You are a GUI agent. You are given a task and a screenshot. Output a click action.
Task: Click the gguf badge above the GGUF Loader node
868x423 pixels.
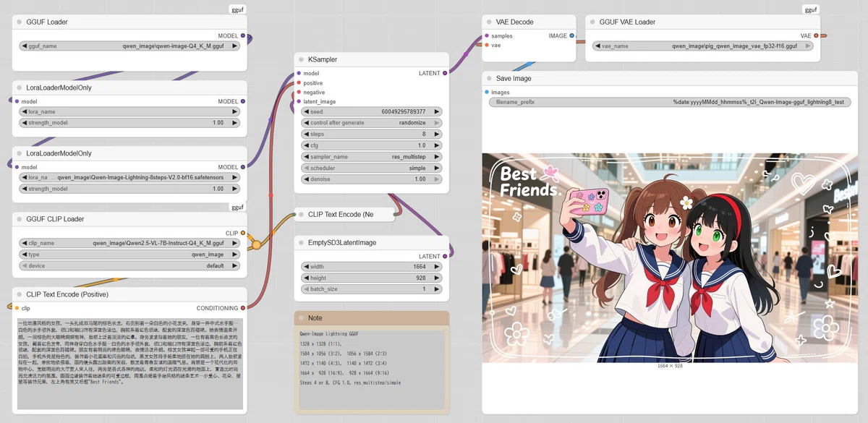pyautogui.click(x=237, y=9)
